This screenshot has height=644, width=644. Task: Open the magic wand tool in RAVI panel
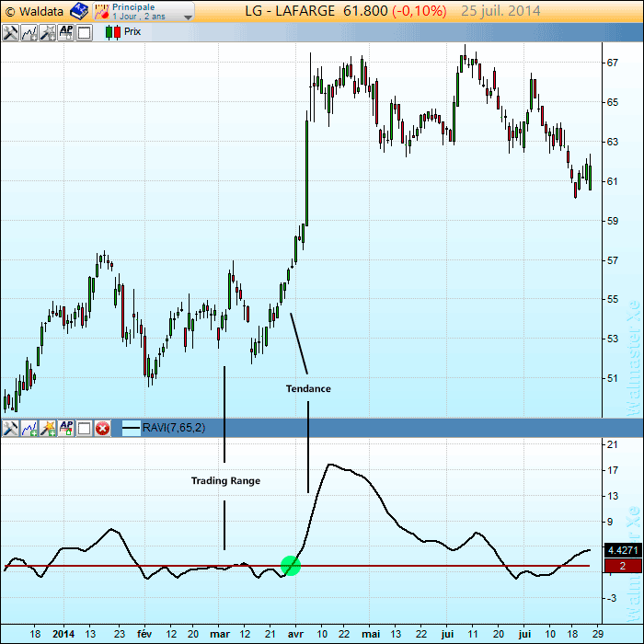(47, 429)
